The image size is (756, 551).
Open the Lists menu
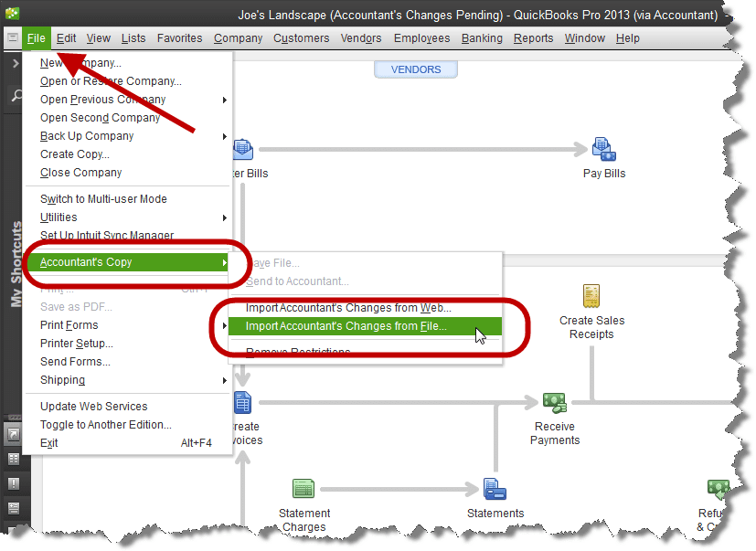(x=133, y=38)
